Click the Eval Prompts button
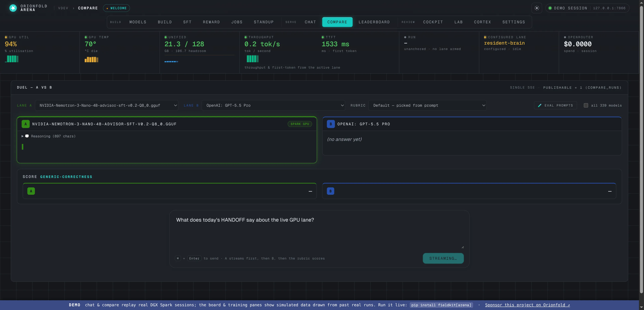The height and width of the screenshot is (310, 644). 555,106
